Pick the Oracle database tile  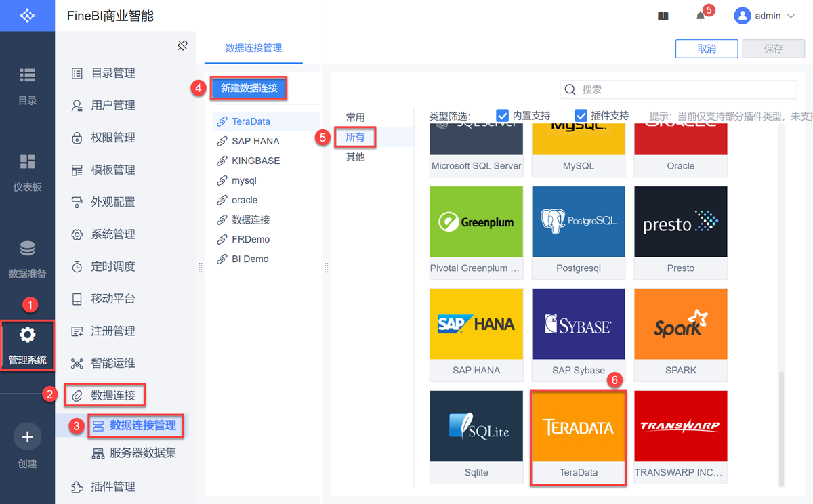[681, 150]
